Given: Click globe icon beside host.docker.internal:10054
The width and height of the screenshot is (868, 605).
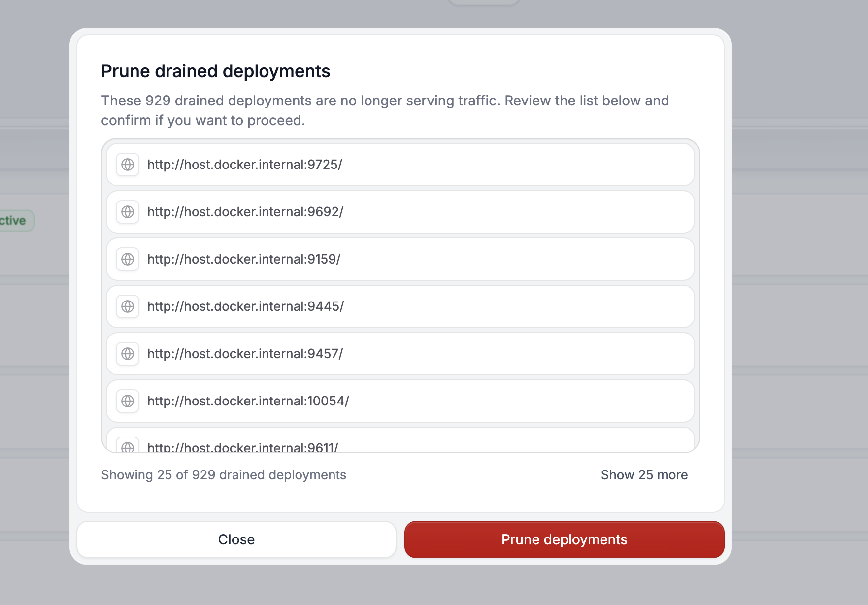Looking at the screenshot, I should (x=128, y=401).
